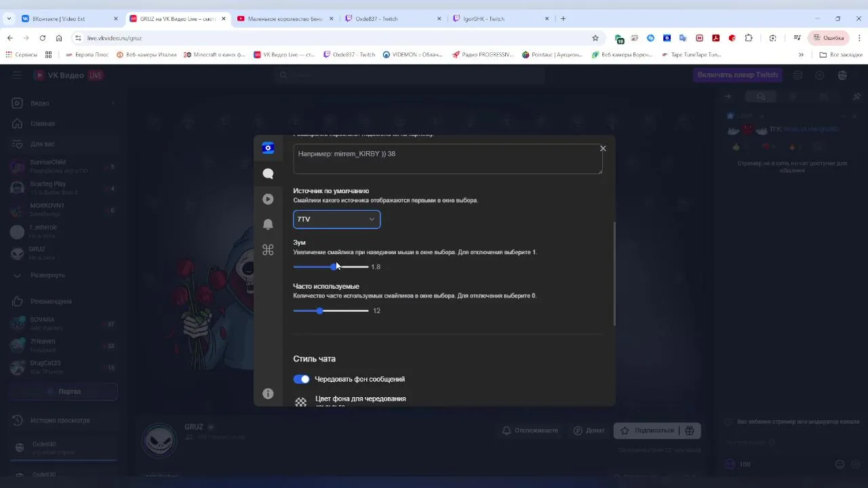
Task: Click the Включить плеер Twitch button
Action: tap(738, 75)
